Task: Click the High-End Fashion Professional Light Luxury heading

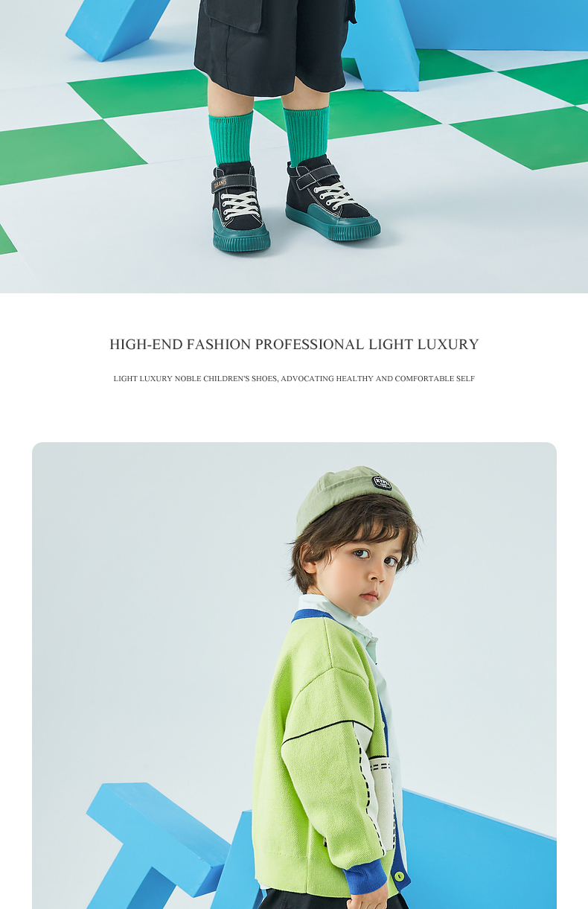Action: pos(294,344)
